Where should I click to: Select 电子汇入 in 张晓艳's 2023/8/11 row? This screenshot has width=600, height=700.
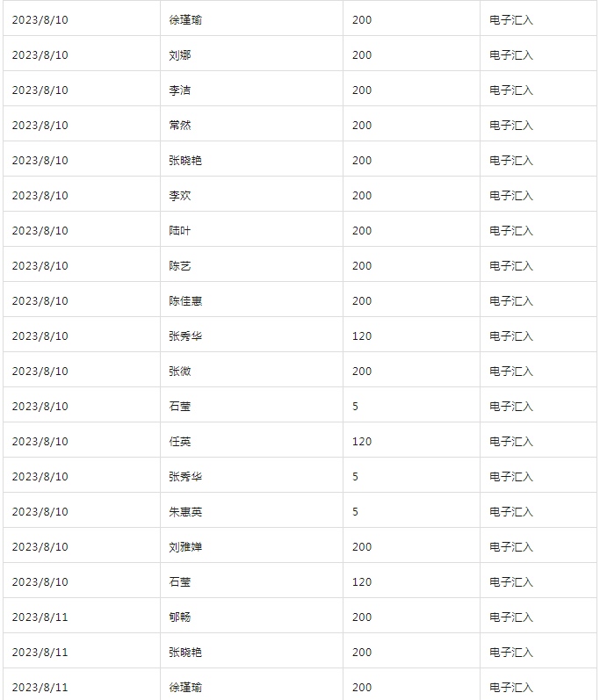click(x=511, y=653)
